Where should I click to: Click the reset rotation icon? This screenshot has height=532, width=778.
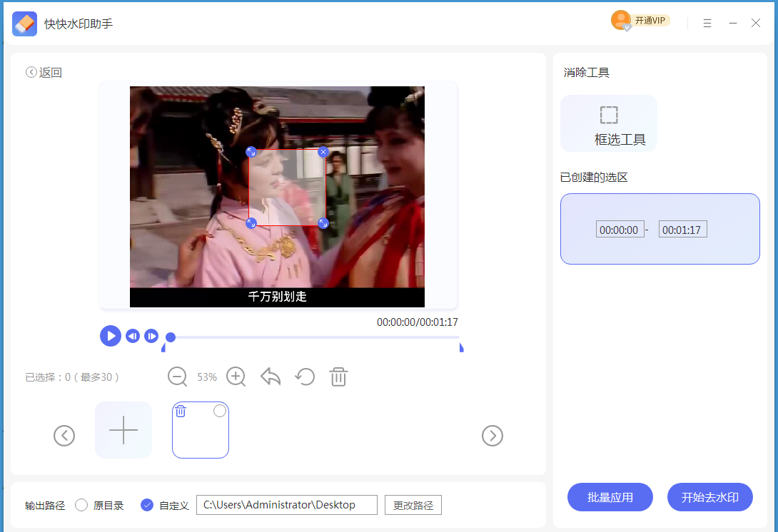305,377
